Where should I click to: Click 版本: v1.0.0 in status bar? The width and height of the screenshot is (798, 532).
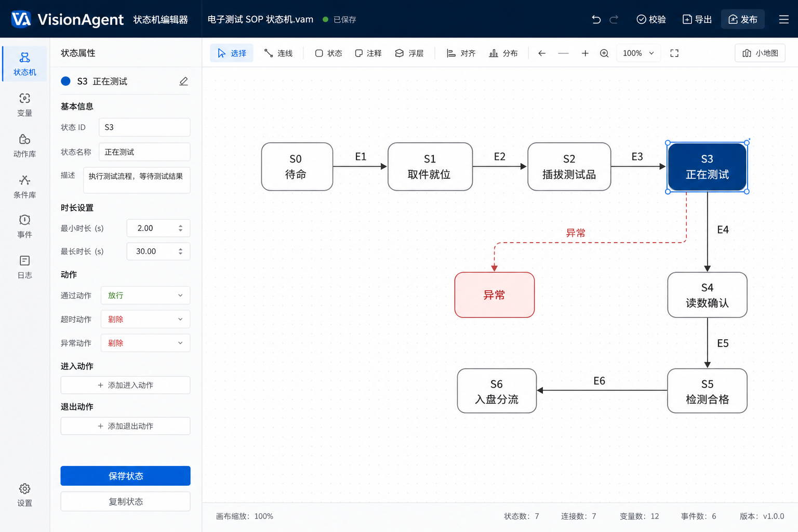tap(762, 516)
